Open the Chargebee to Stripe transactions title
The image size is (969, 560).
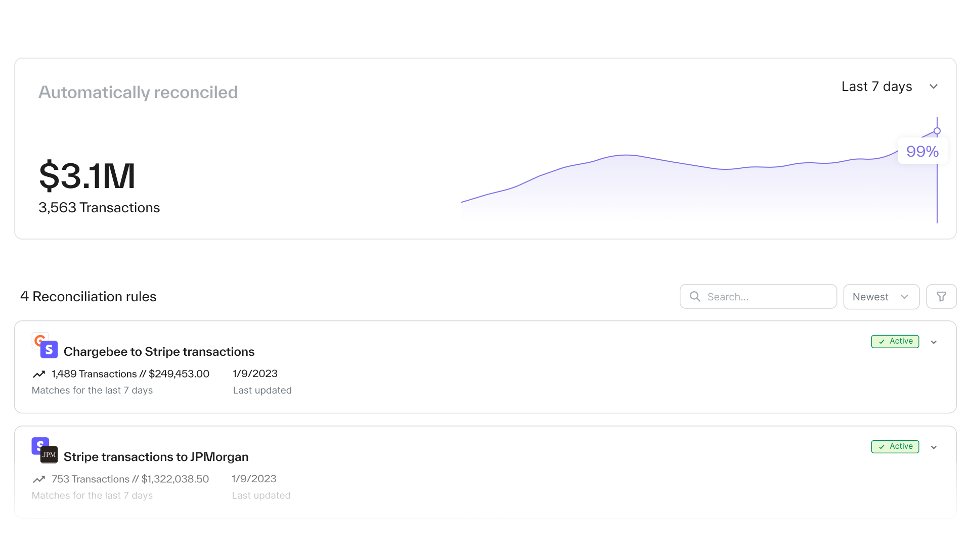point(159,352)
